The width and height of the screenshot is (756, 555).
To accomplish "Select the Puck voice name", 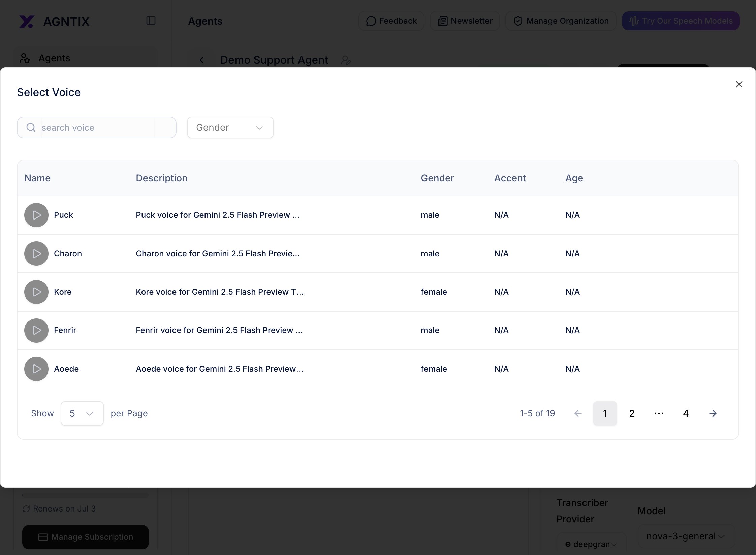I will [x=63, y=215].
